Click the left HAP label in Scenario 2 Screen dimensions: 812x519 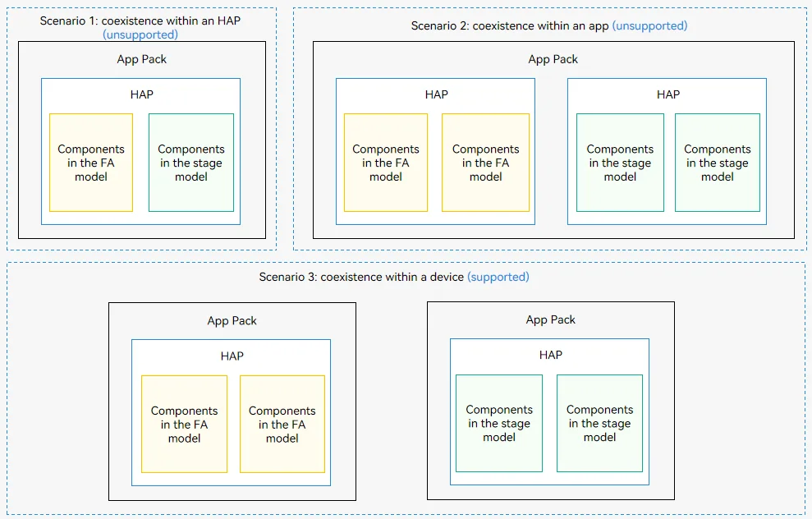437,94
